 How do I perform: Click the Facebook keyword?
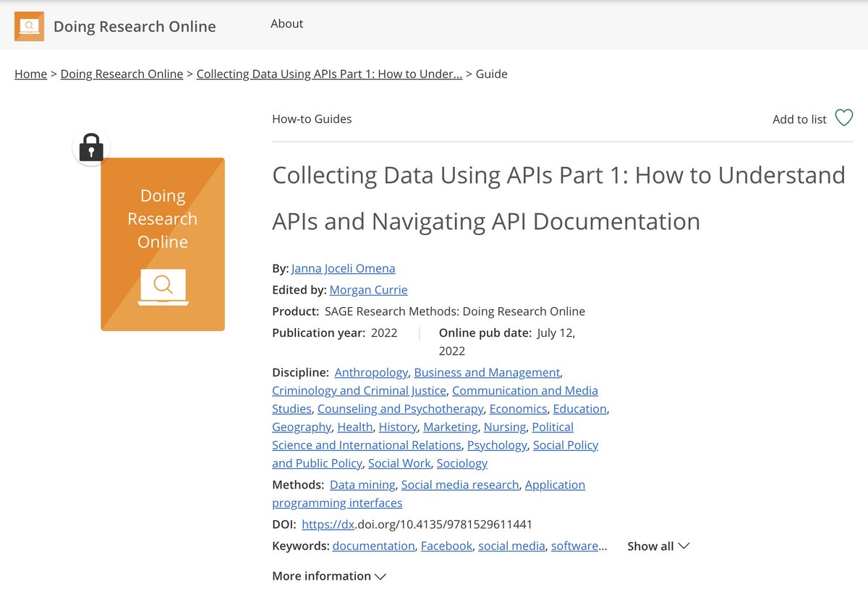446,546
